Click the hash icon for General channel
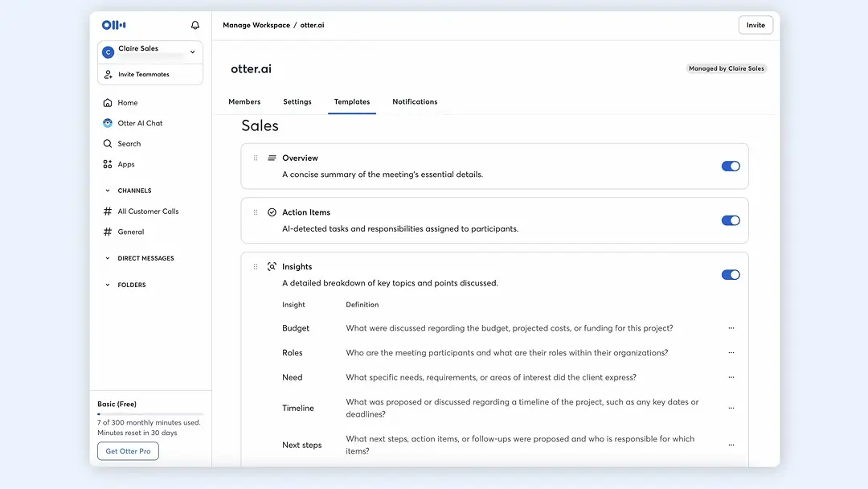The height and width of the screenshot is (489, 868). point(108,232)
